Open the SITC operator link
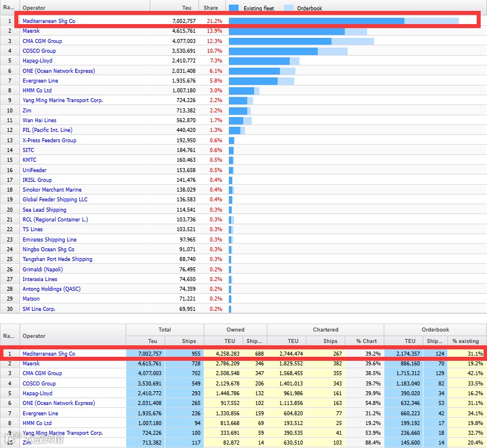The width and height of the screenshot is (487, 448). coord(28,150)
